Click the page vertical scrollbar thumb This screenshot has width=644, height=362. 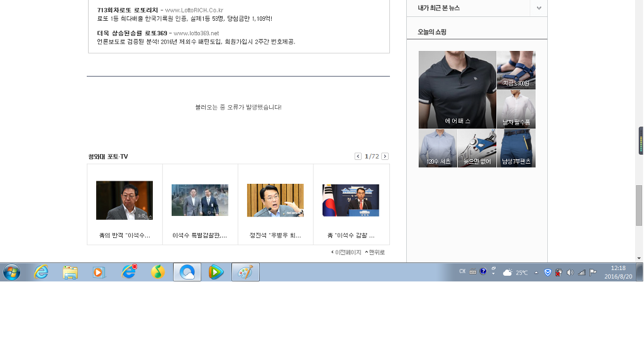click(x=639, y=206)
